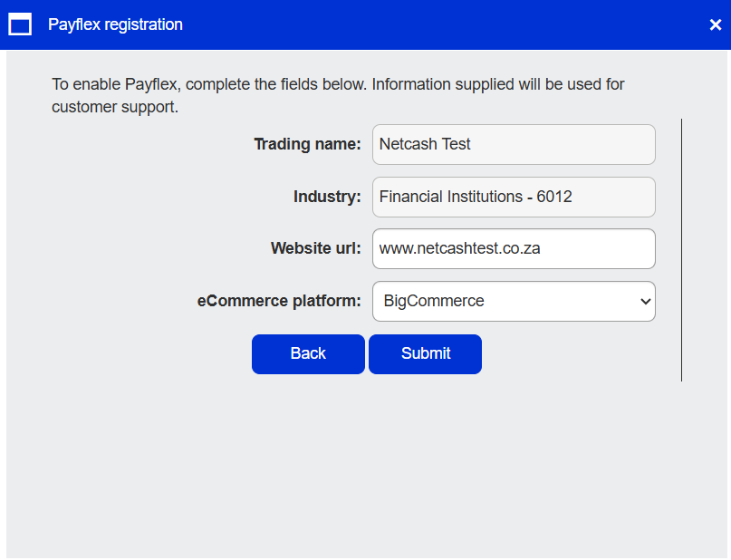Click the empty blue title bar area
The width and height of the screenshot is (731, 560).
click(435, 24)
